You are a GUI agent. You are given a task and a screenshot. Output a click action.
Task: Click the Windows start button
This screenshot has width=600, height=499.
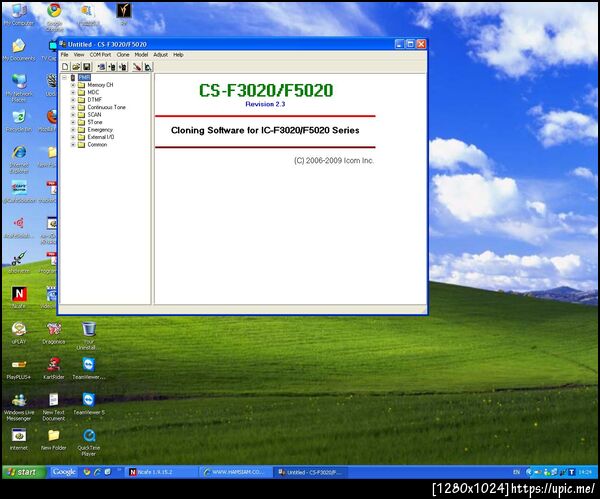(24, 472)
